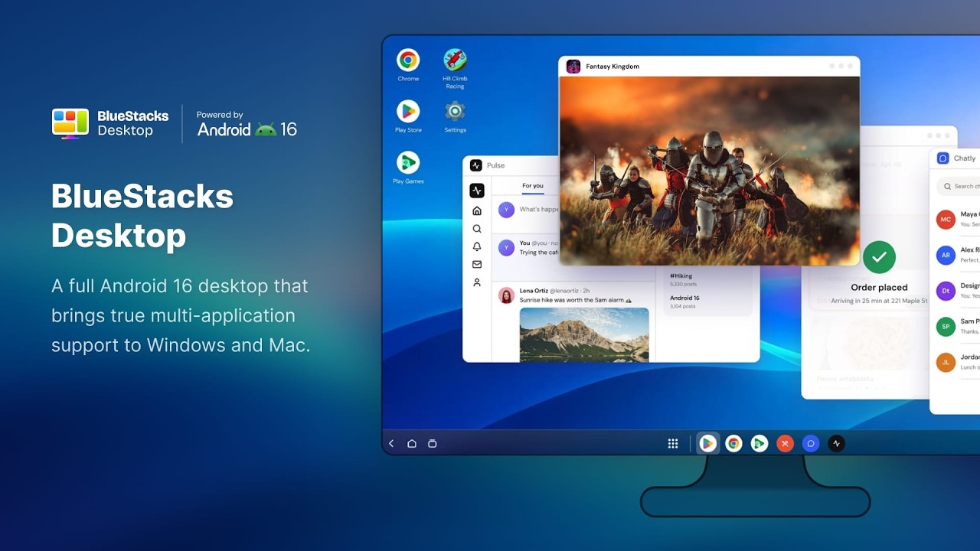Open notifications bell in Pulse sidebar

477,246
